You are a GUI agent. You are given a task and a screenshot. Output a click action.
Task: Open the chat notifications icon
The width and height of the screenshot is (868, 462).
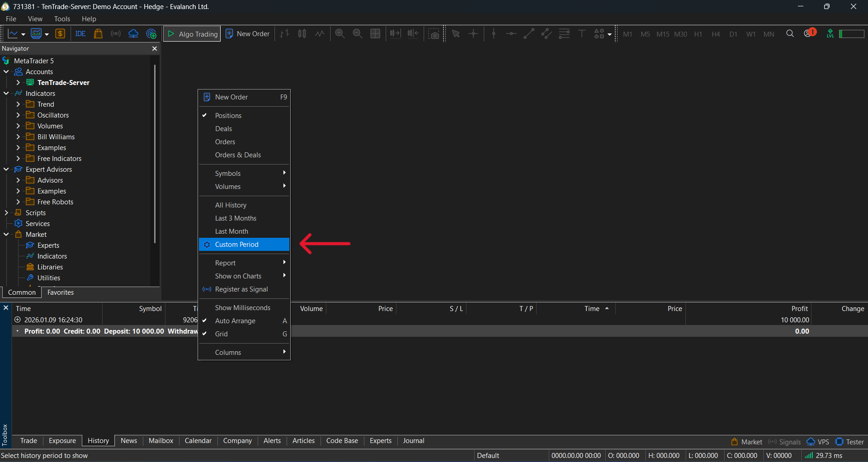pos(809,33)
